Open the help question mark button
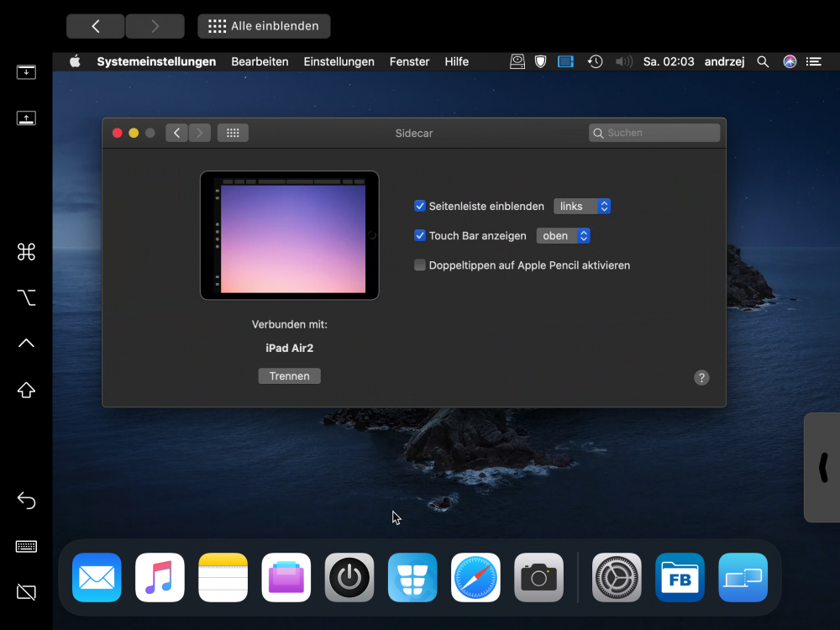The width and height of the screenshot is (840, 630). tap(701, 378)
